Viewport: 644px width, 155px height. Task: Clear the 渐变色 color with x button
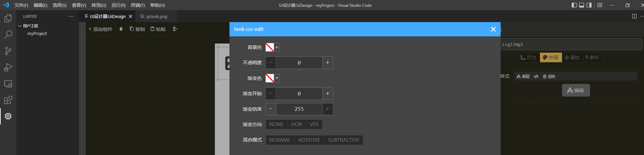(277, 78)
